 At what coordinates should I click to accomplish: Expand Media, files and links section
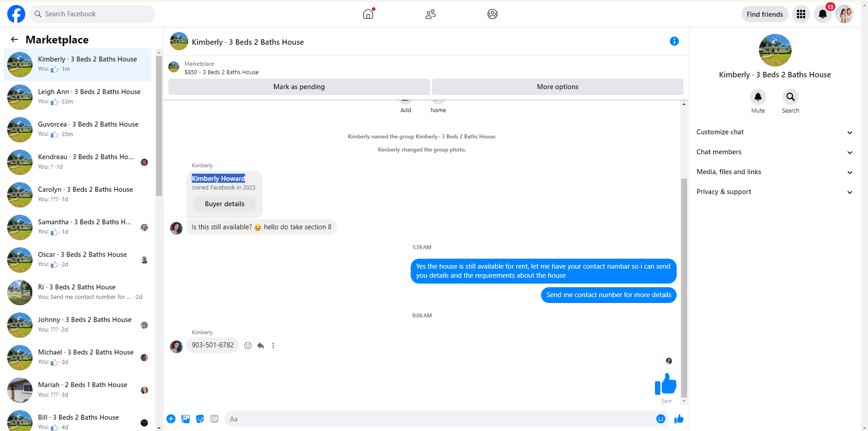click(x=774, y=172)
